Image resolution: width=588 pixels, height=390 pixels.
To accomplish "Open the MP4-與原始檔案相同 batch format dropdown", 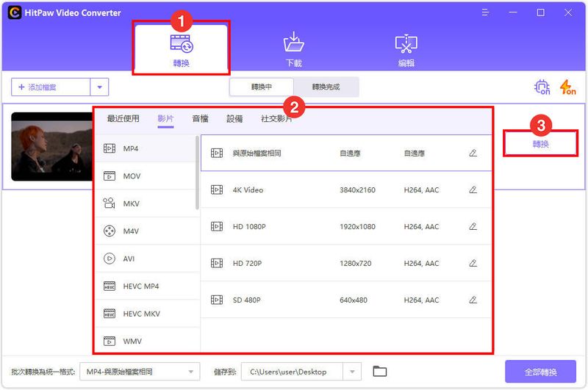I will (x=140, y=372).
